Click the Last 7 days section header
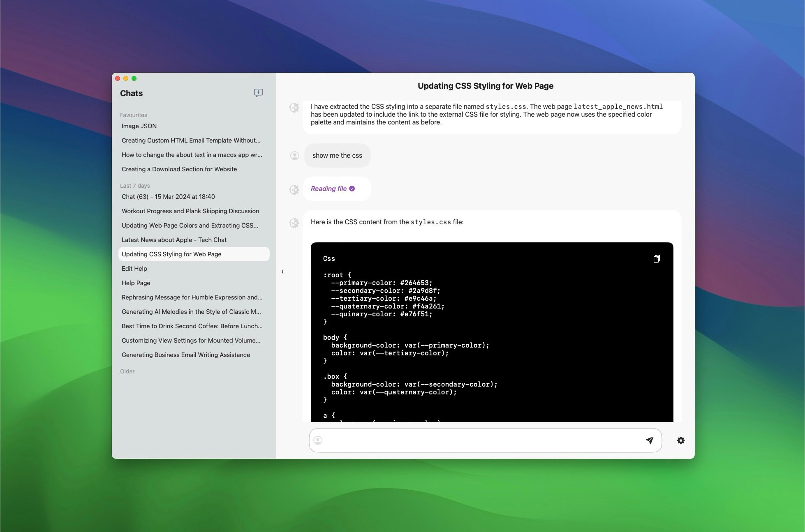 [x=134, y=186]
